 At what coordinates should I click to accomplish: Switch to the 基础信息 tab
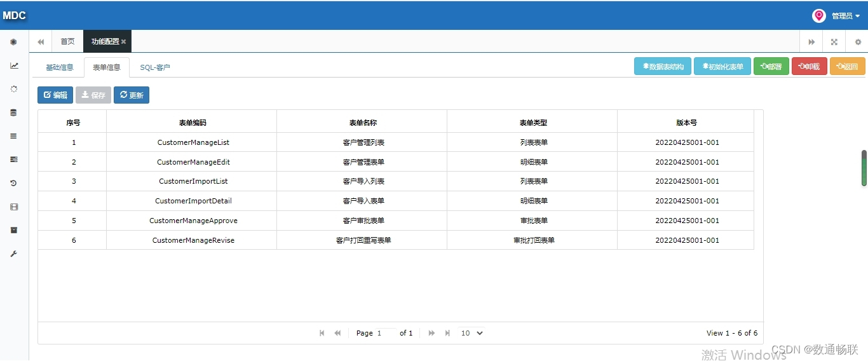click(60, 67)
